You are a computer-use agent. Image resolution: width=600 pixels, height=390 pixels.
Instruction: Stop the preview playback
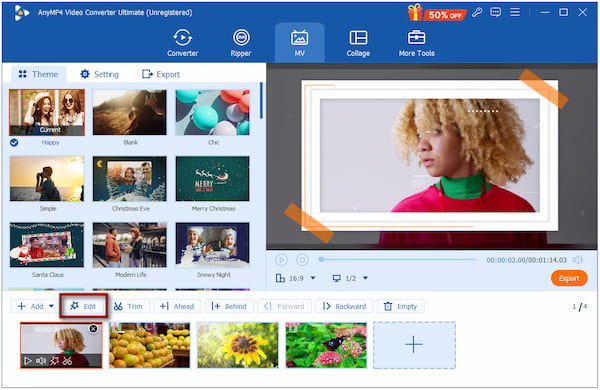[x=302, y=260]
